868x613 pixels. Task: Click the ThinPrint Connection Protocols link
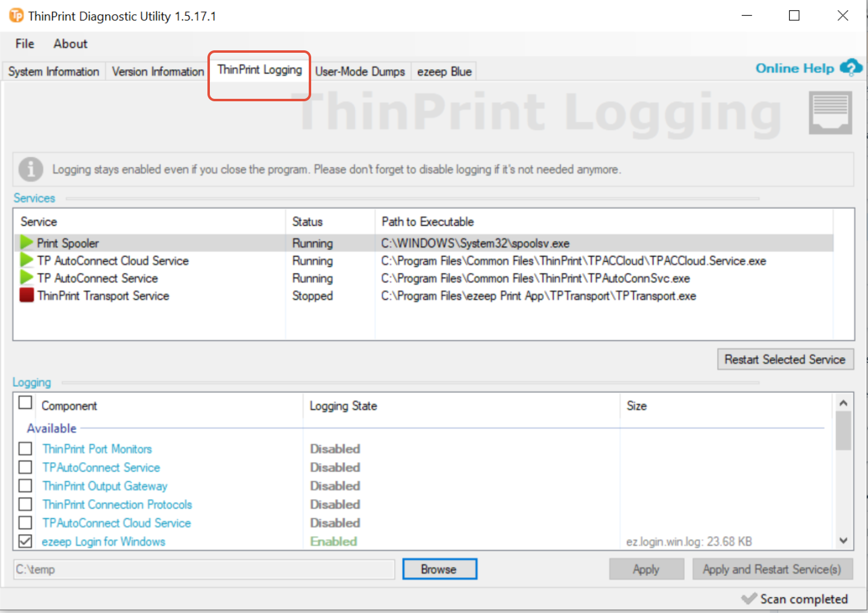(117, 504)
